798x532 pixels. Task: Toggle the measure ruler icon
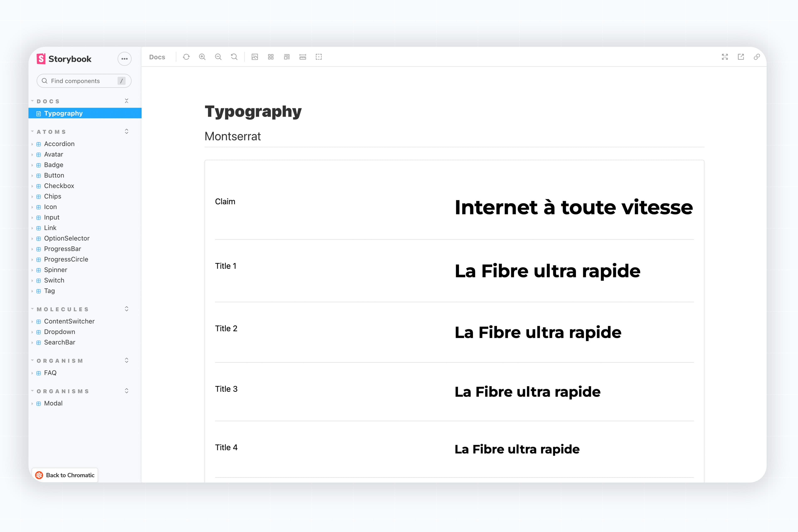click(303, 57)
